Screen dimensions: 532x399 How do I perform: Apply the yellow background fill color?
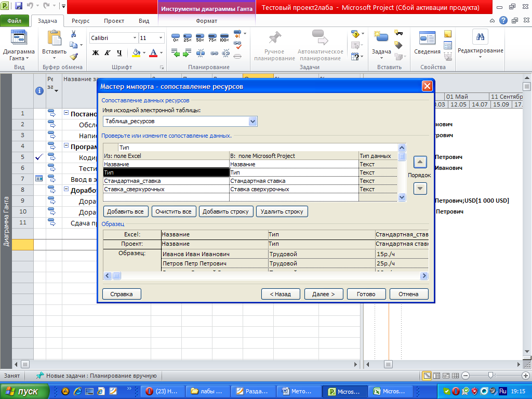136,53
